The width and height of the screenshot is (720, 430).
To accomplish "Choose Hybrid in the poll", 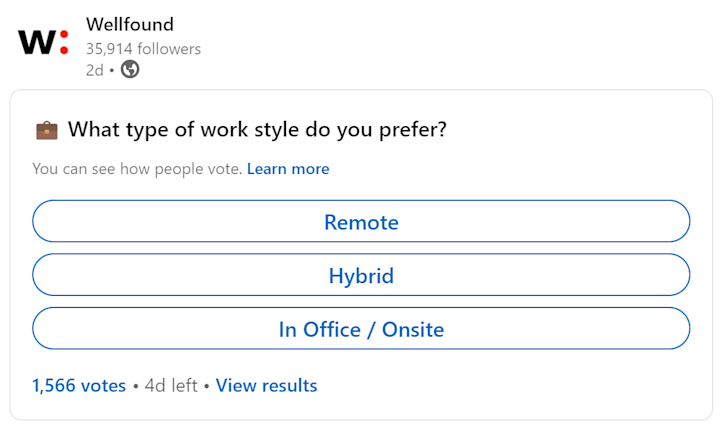I will point(361,275).
